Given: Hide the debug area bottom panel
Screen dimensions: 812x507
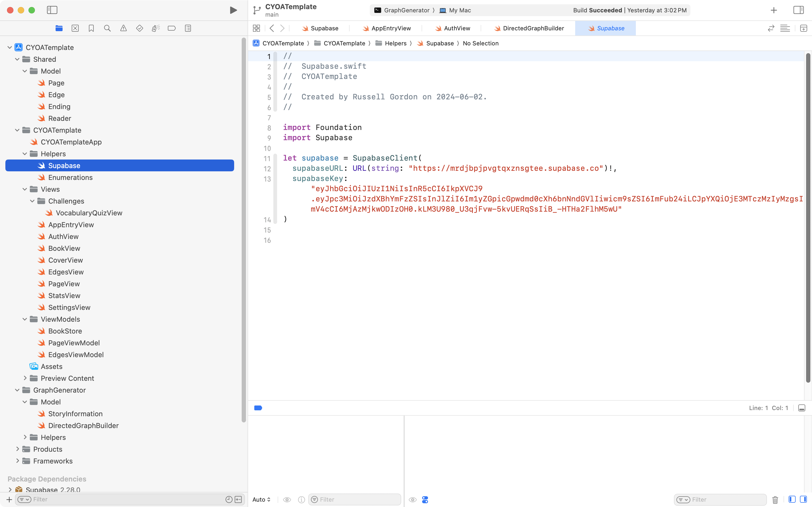Looking at the screenshot, I should point(802,408).
